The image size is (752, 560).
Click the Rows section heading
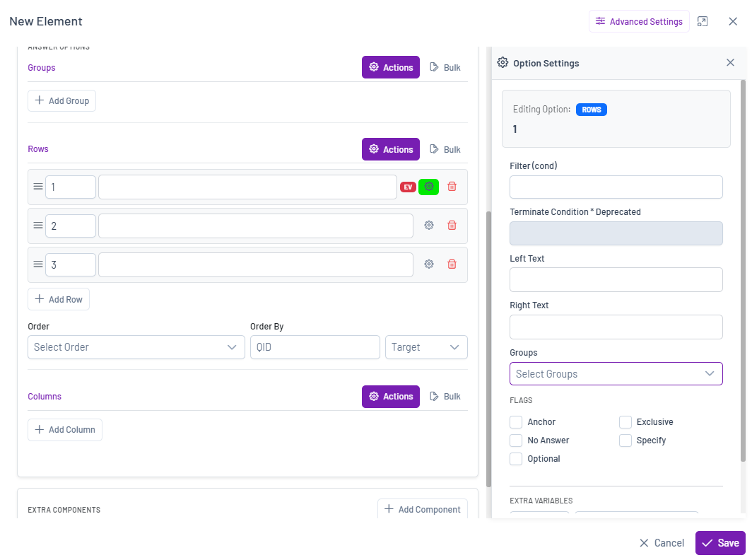coord(38,148)
